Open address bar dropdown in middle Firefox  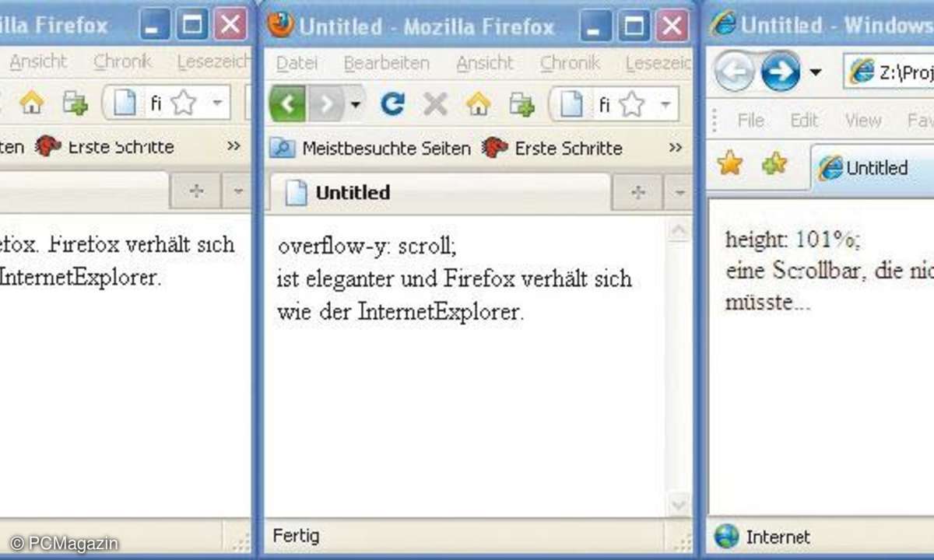665,103
